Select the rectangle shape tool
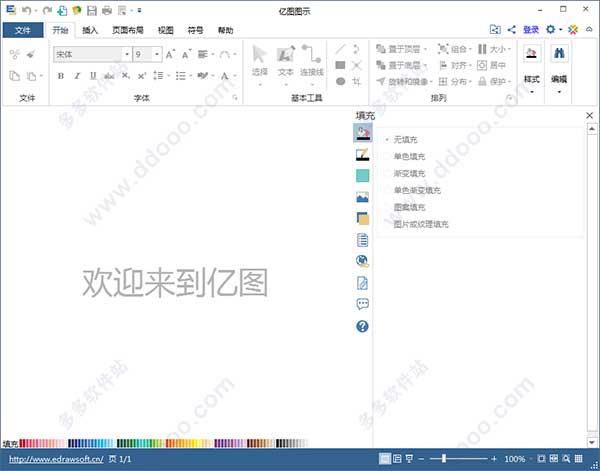The width and height of the screenshot is (600, 471). [340, 65]
